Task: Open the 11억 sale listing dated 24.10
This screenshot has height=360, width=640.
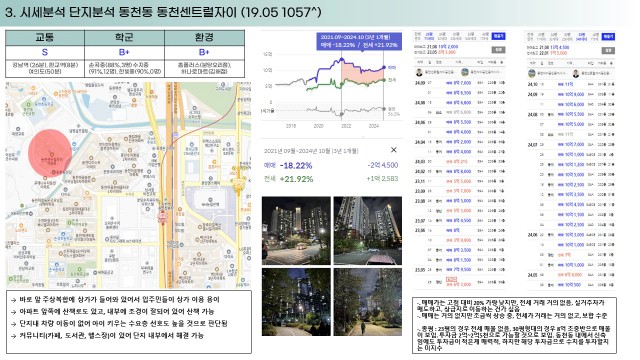Action: pyautogui.click(x=571, y=84)
